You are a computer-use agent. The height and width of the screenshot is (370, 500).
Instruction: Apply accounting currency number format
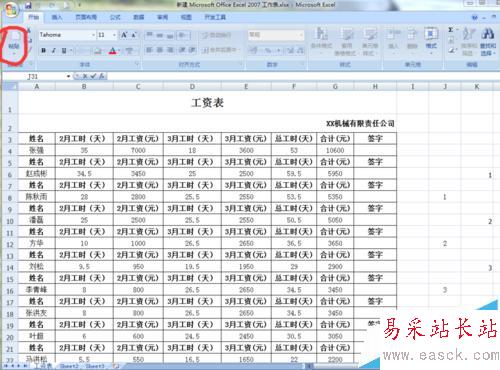254,50
